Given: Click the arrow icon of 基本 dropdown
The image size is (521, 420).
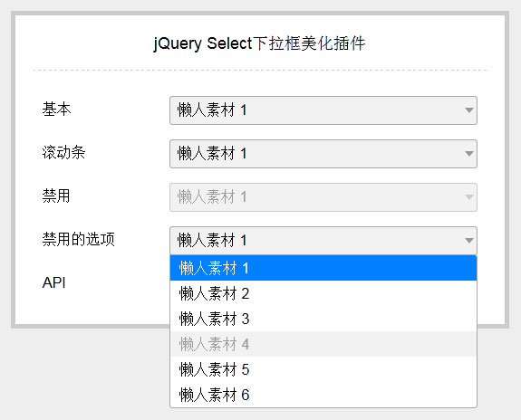Looking at the screenshot, I should pos(469,110).
